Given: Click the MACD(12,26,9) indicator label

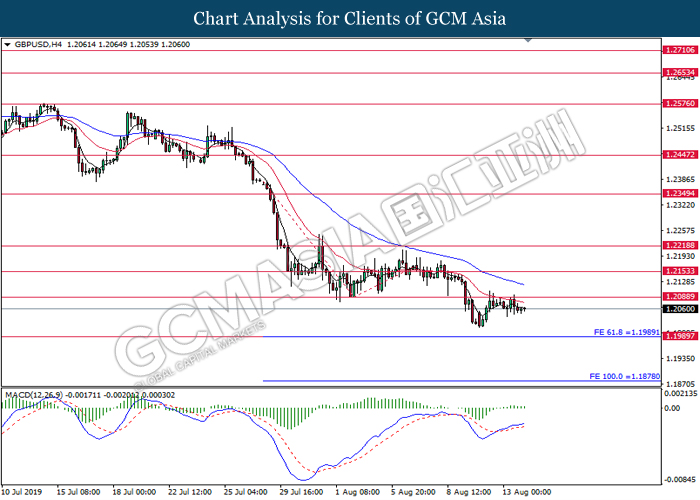Looking at the screenshot, I should tap(34, 395).
